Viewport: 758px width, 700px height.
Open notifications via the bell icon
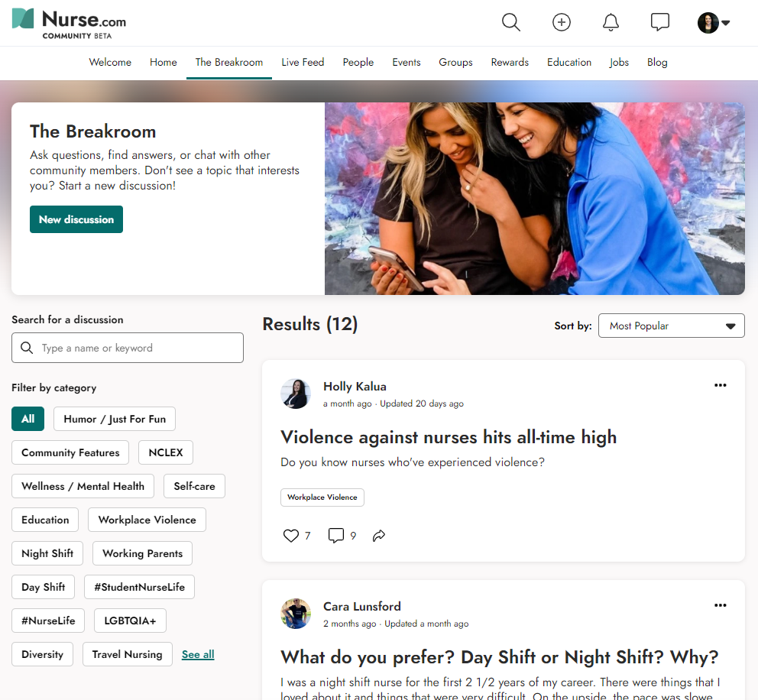[611, 22]
